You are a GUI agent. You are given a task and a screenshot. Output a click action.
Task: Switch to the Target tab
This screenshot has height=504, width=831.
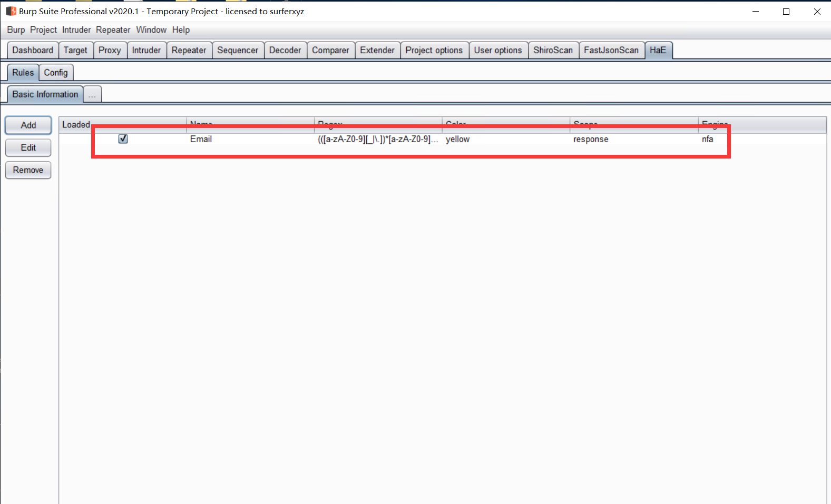pos(76,50)
